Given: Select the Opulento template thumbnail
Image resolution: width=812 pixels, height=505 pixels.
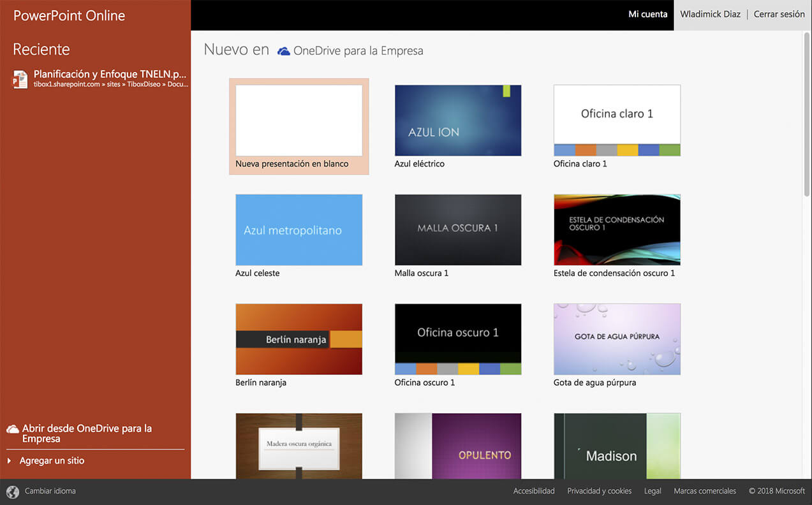Looking at the screenshot, I should (x=458, y=446).
